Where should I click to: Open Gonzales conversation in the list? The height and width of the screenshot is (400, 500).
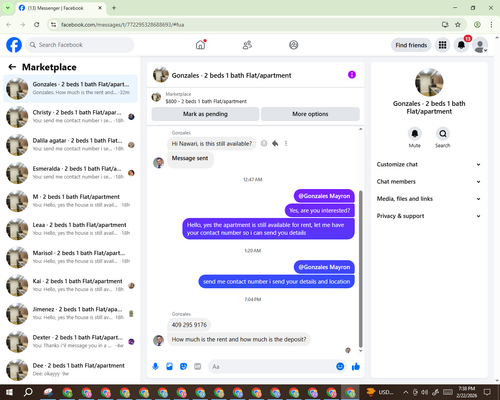click(70, 89)
